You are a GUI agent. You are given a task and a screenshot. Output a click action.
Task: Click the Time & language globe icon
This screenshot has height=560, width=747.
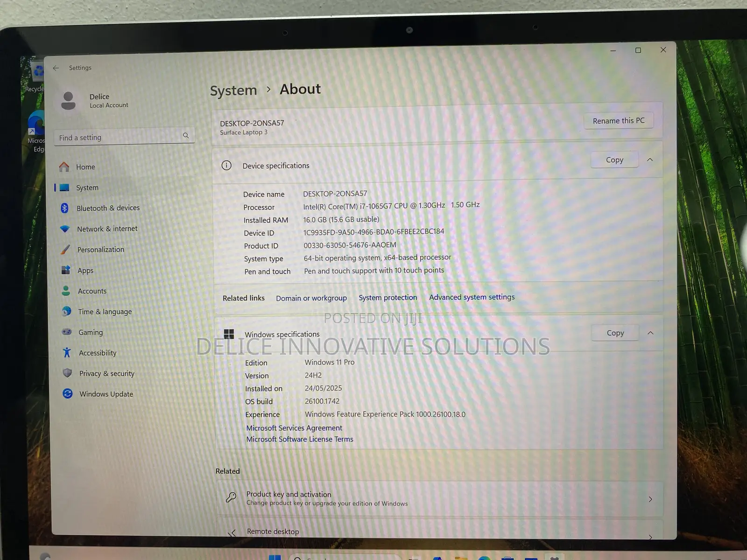[67, 311]
